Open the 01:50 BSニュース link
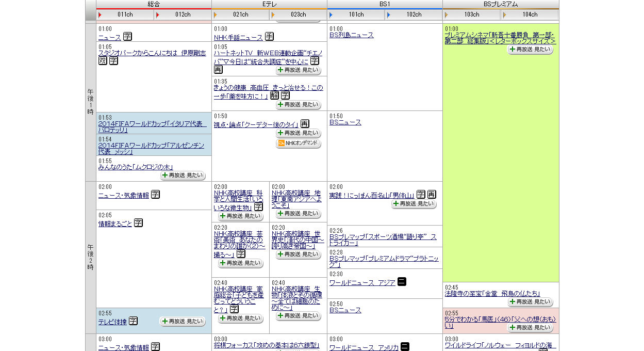This screenshot has width=644, height=351. click(x=345, y=122)
